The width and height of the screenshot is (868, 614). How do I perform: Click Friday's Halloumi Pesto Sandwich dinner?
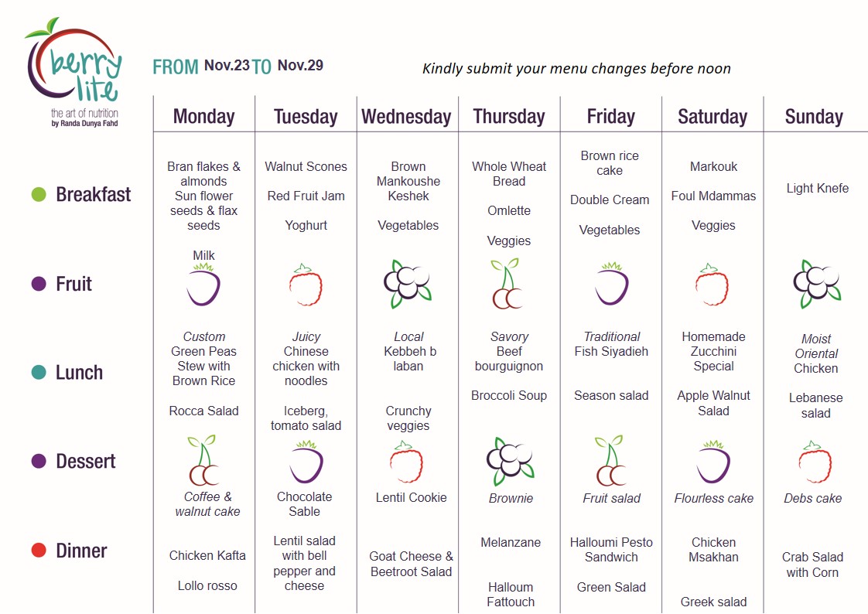tap(611, 550)
